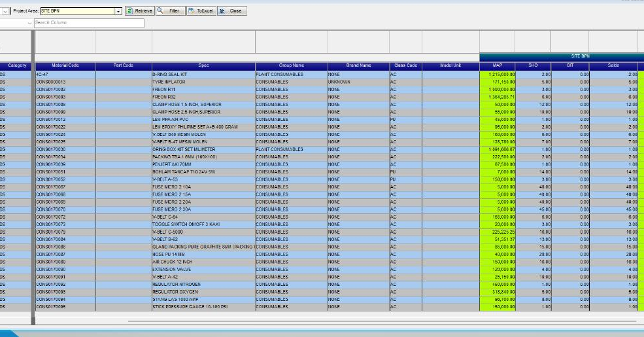Select the TYRE INFLATOR spec cell

pos(204,82)
